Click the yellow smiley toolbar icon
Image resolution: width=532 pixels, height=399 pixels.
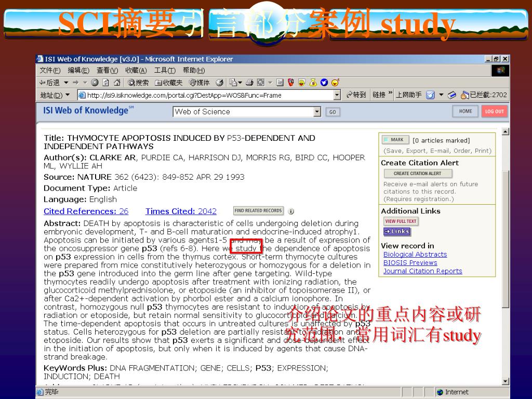(302, 83)
